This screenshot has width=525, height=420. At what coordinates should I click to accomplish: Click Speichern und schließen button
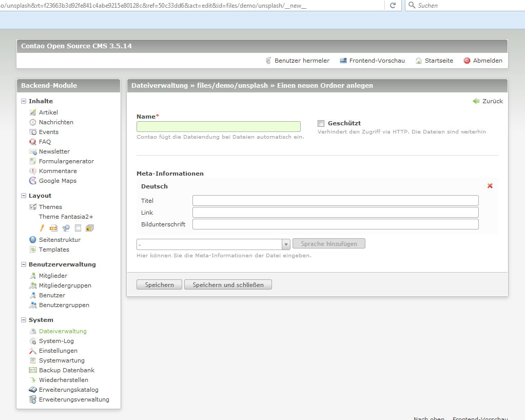[x=228, y=284]
